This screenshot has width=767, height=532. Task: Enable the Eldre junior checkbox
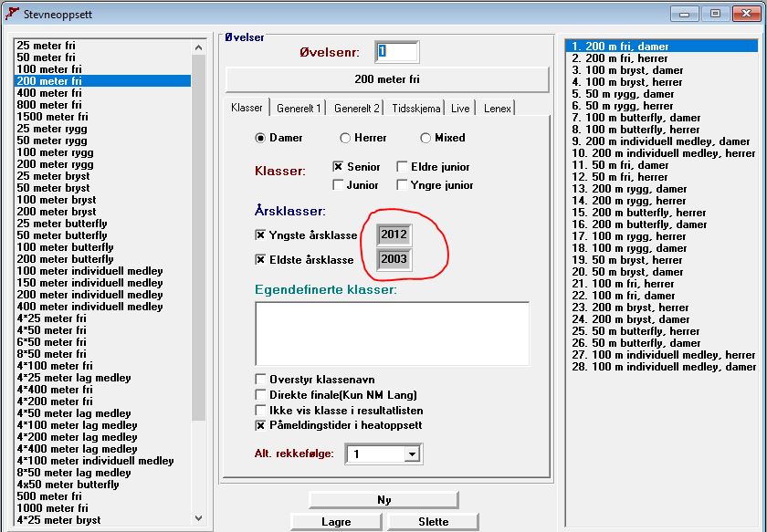pyautogui.click(x=403, y=167)
